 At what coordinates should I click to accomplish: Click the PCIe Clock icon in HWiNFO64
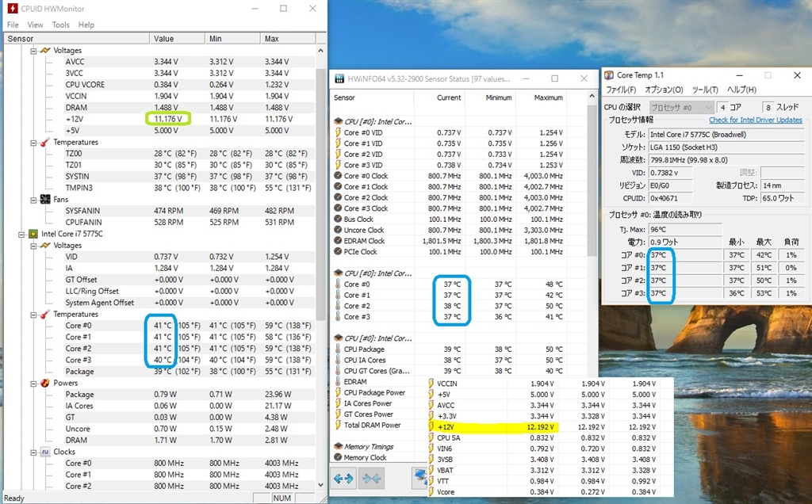click(x=338, y=252)
